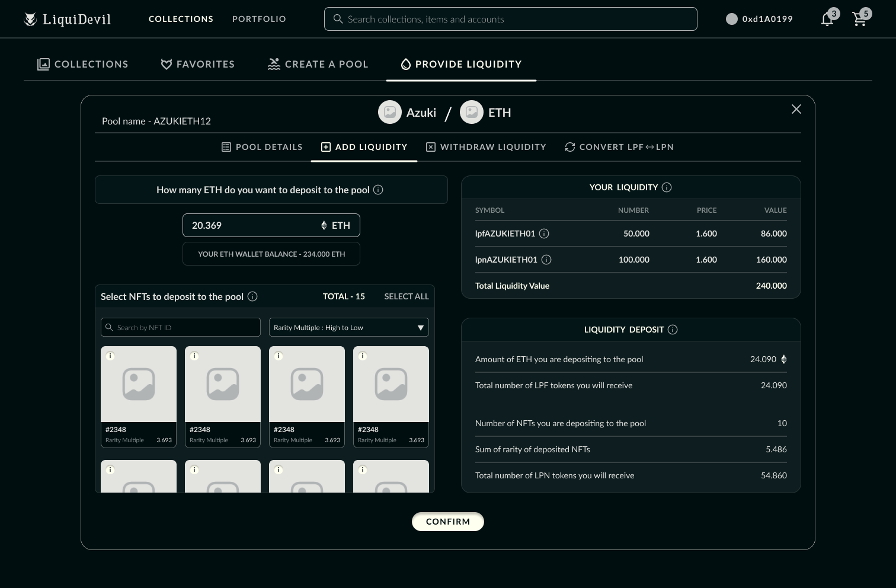
Task: Select the second NFT #2348 thumbnail
Action: click(223, 384)
